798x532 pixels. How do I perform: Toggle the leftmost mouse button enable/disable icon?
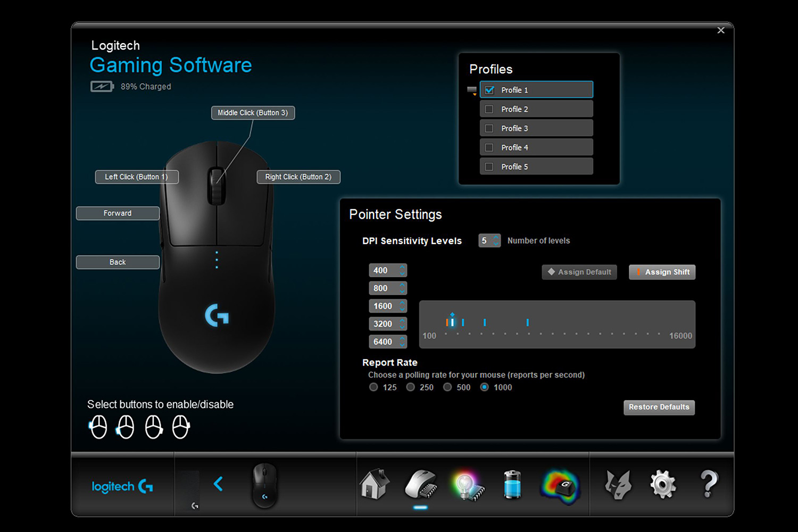pyautogui.click(x=98, y=427)
